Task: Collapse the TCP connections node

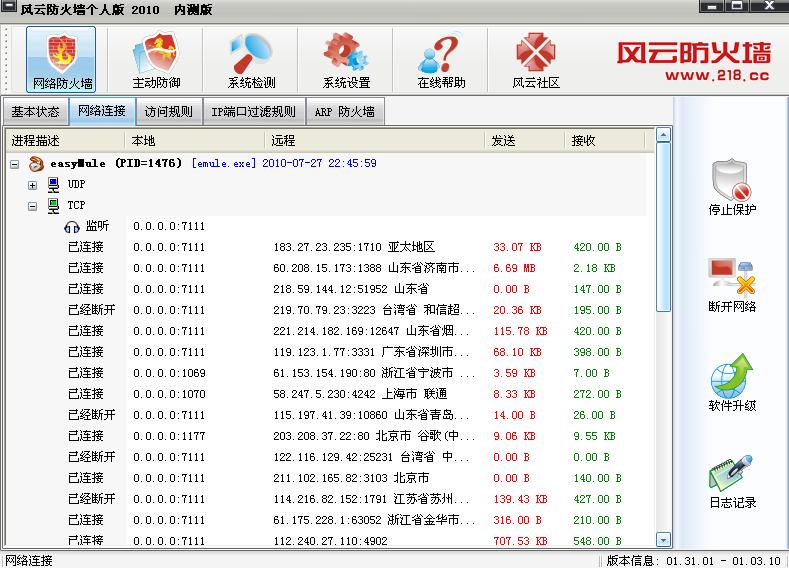Action: (x=32, y=206)
